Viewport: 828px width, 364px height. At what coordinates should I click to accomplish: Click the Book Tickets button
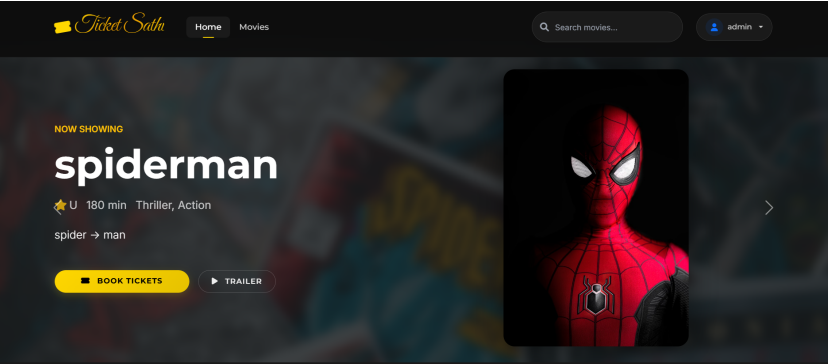[122, 281]
